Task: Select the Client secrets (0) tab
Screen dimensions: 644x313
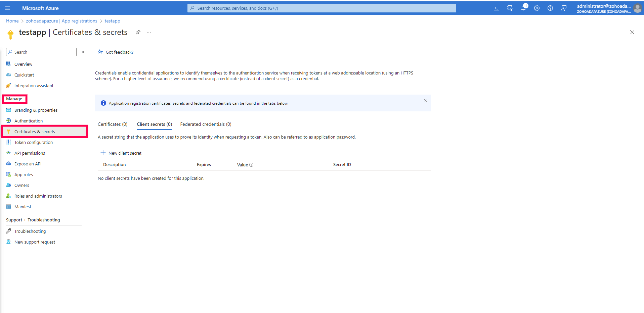Action: tap(154, 124)
